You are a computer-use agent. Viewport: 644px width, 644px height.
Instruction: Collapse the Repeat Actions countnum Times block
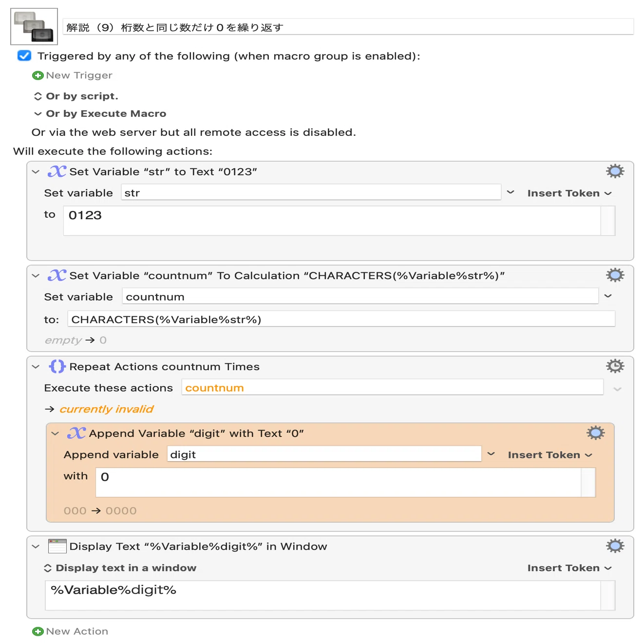click(x=36, y=367)
